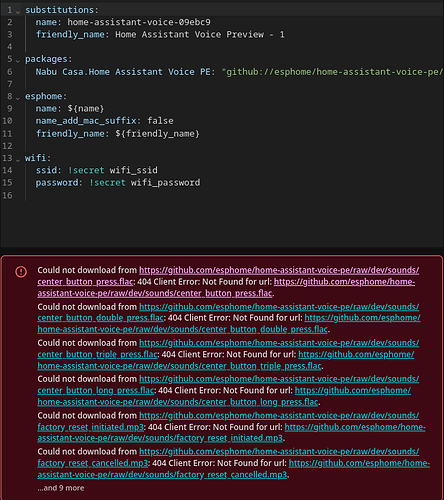The height and width of the screenshot is (500, 444).
Task: Collapse the packages block fold chevron
Action: (x=18, y=60)
